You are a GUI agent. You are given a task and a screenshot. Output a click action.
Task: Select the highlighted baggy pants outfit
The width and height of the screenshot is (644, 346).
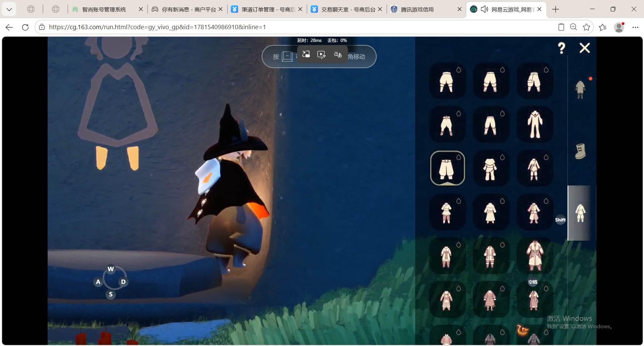tap(447, 168)
